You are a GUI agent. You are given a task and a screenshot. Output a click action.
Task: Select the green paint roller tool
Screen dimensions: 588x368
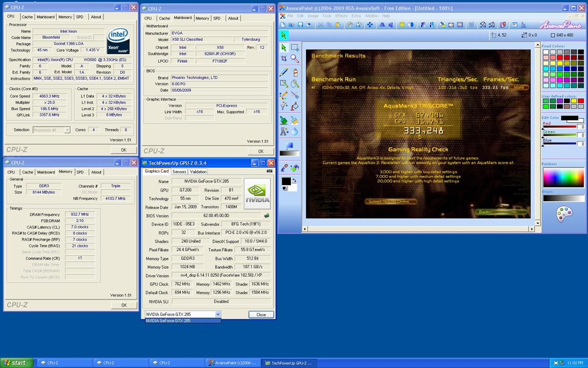[284, 120]
